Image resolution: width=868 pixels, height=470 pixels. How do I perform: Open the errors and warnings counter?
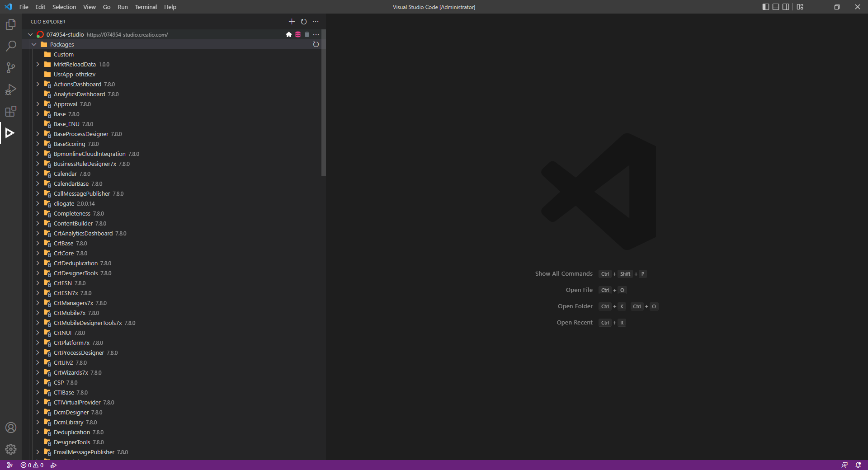pos(32,465)
